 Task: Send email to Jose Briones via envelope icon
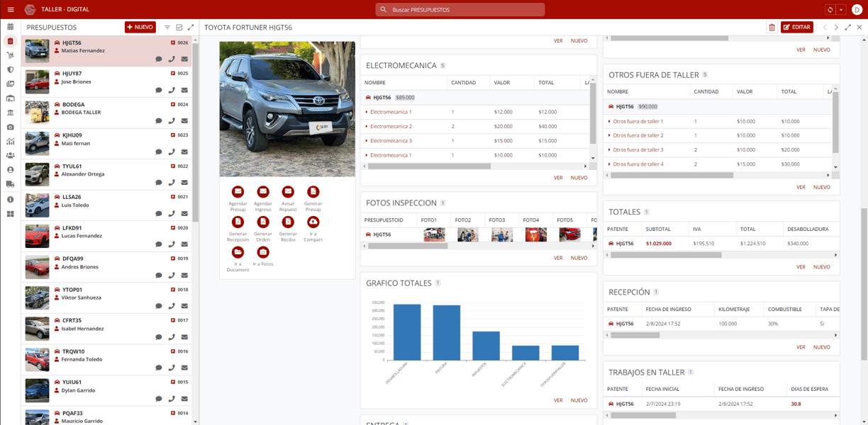(184, 90)
